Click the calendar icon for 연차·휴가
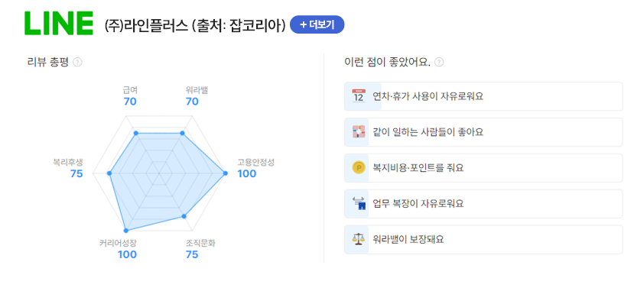The width and height of the screenshot is (644, 291). (359, 96)
